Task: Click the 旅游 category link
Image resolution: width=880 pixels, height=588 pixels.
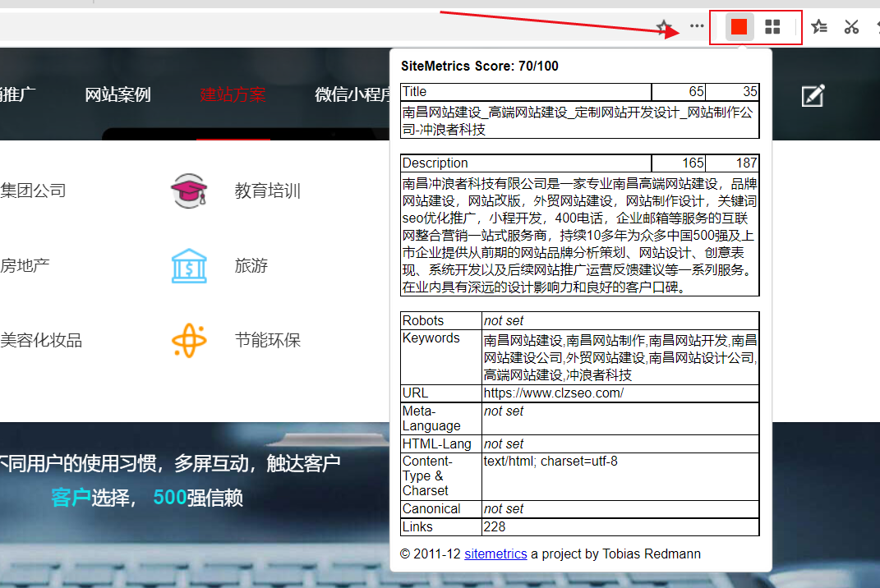Action: click(251, 266)
